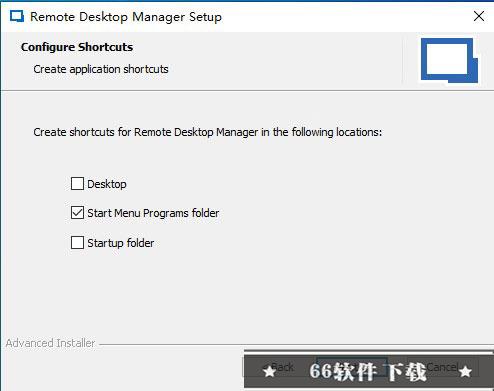Go to the previous step with Back
Viewport: 494px width, 391px height.
tap(278, 367)
